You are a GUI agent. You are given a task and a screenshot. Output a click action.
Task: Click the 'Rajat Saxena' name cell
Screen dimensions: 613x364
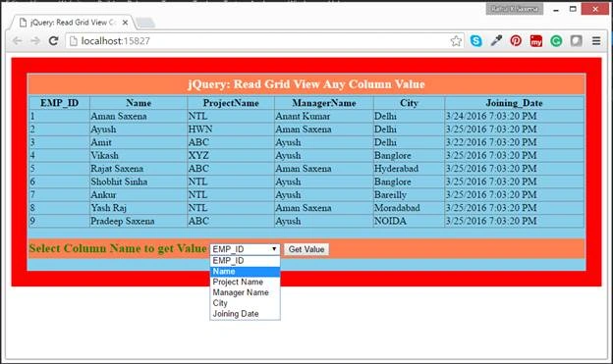[139, 169]
